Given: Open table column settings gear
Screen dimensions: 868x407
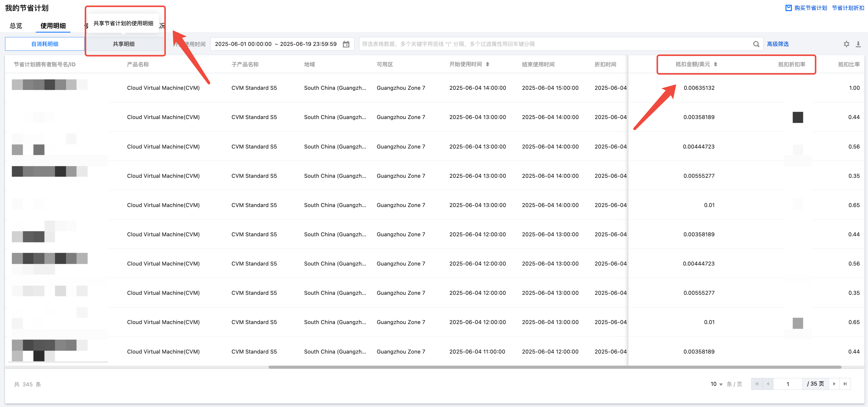Looking at the screenshot, I should [846, 44].
